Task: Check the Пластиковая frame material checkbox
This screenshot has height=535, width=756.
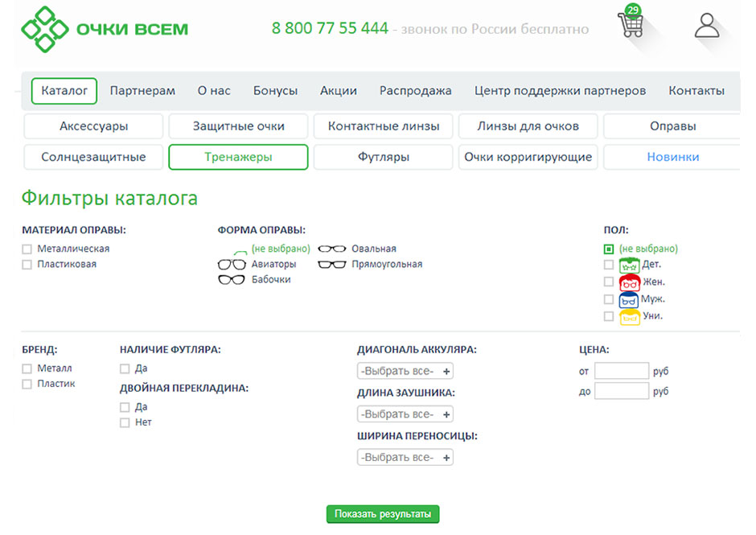Action: pyautogui.click(x=27, y=265)
